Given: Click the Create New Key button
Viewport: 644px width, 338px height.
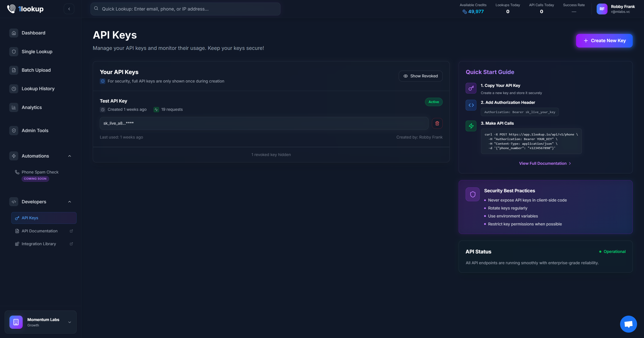Looking at the screenshot, I should [x=604, y=41].
